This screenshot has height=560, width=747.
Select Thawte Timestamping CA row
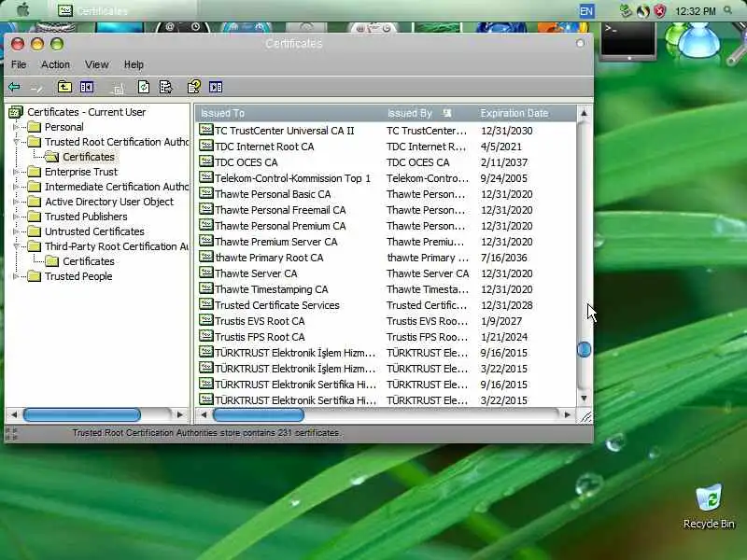[x=386, y=289]
